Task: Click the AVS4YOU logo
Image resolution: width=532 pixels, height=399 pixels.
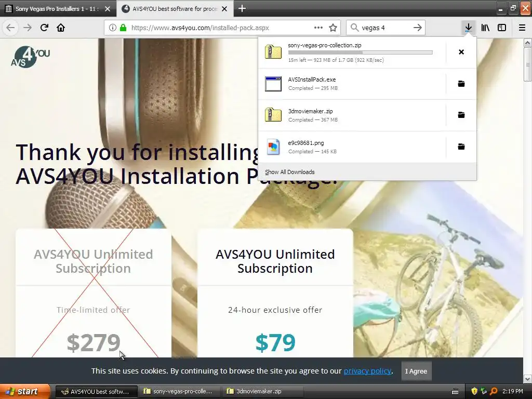Action: pos(30,57)
